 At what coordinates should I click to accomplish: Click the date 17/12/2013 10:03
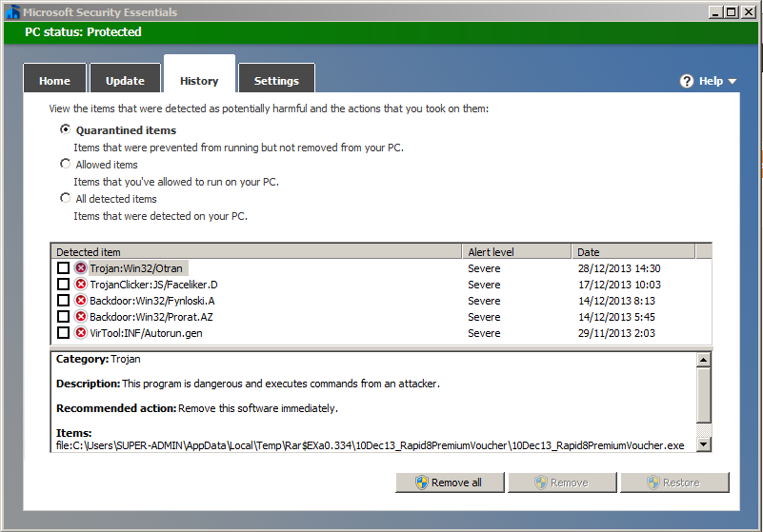619,285
